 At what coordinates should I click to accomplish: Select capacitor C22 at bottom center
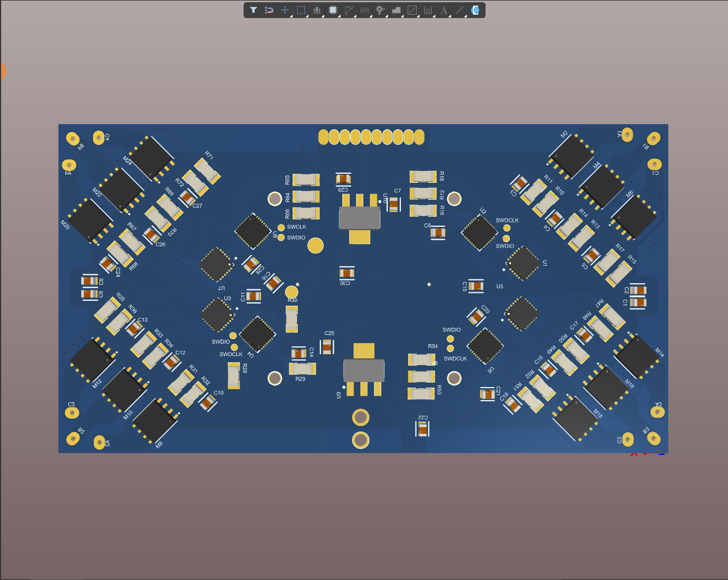tap(422, 429)
